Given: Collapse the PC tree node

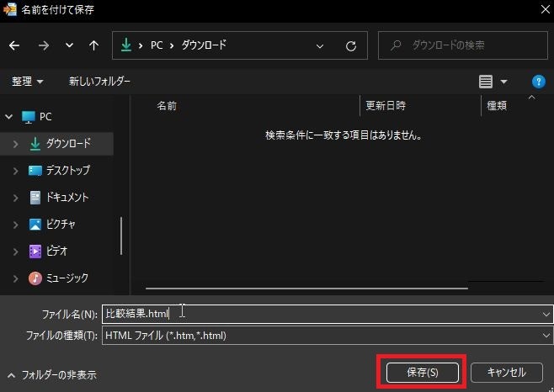Looking at the screenshot, I should [x=8, y=117].
